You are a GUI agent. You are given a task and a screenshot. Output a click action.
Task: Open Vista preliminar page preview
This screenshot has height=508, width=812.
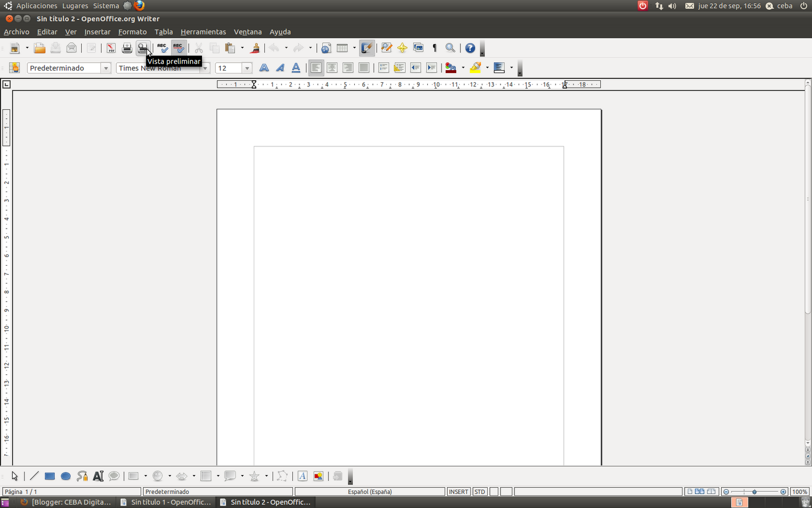143,48
